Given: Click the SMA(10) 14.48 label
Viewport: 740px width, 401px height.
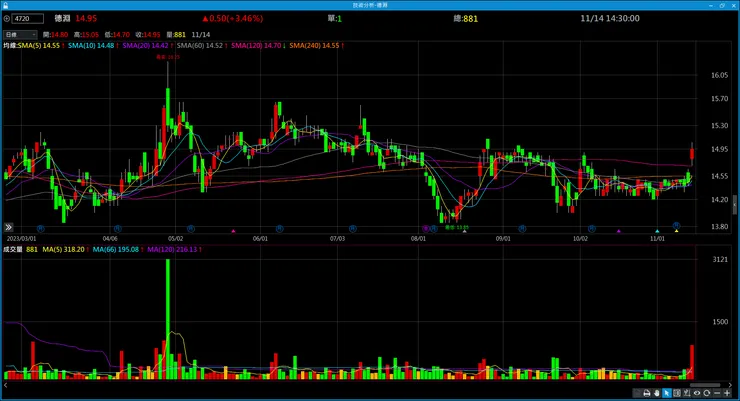Looking at the screenshot, I should tap(91, 46).
